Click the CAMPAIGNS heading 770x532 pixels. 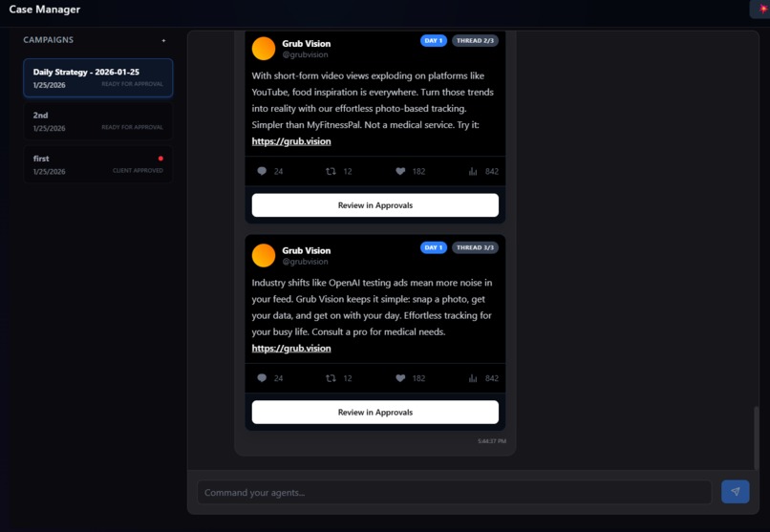pos(48,40)
